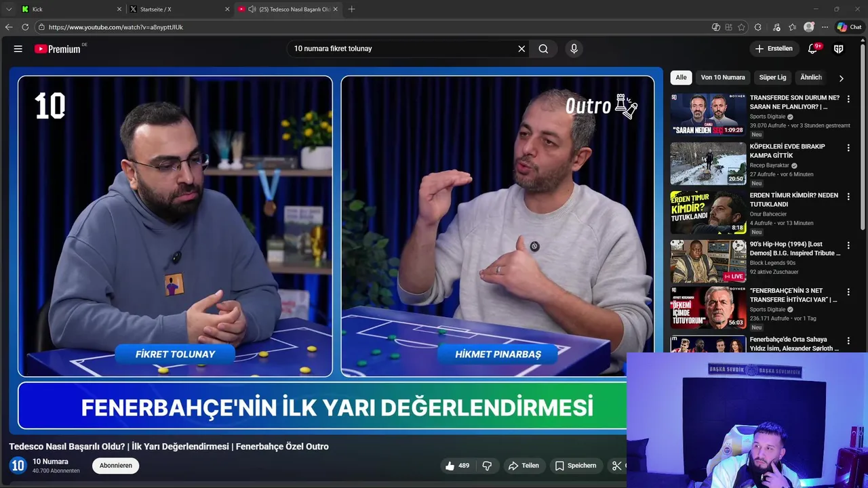Reload the page
This screenshot has height=488, width=868.
[x=25, y=27]
